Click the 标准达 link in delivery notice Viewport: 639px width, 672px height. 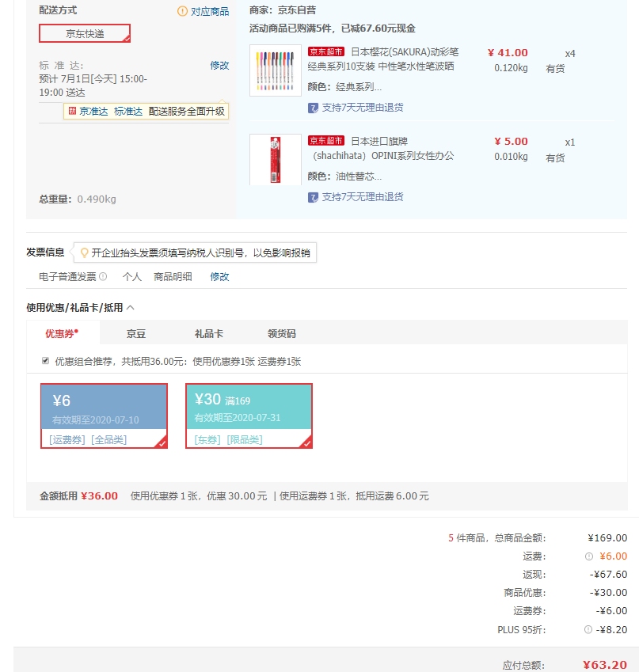tap(128, 112)
